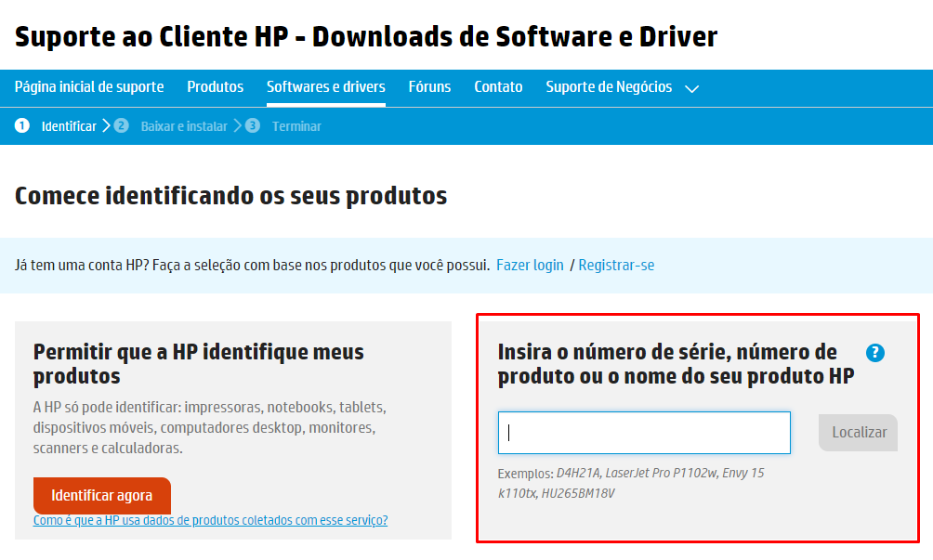Follow the Fazer login link
The image size is (933, 560).
pos(530,266)
